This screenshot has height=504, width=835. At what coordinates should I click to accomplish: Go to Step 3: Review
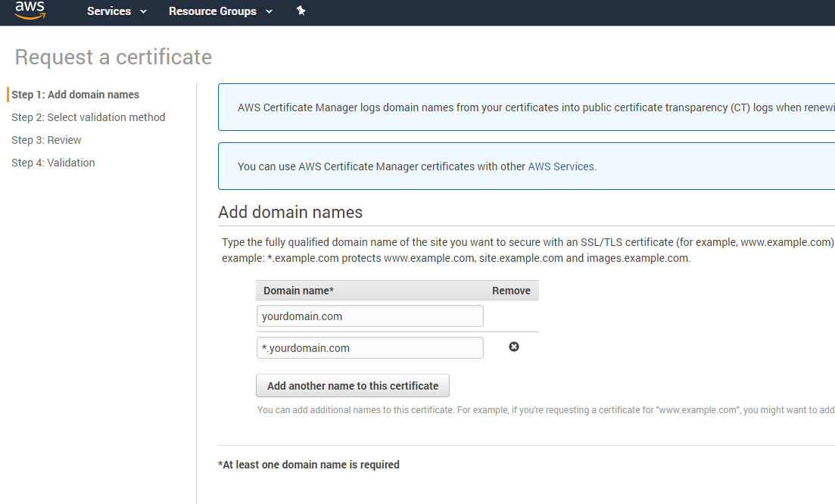point(46,140)
